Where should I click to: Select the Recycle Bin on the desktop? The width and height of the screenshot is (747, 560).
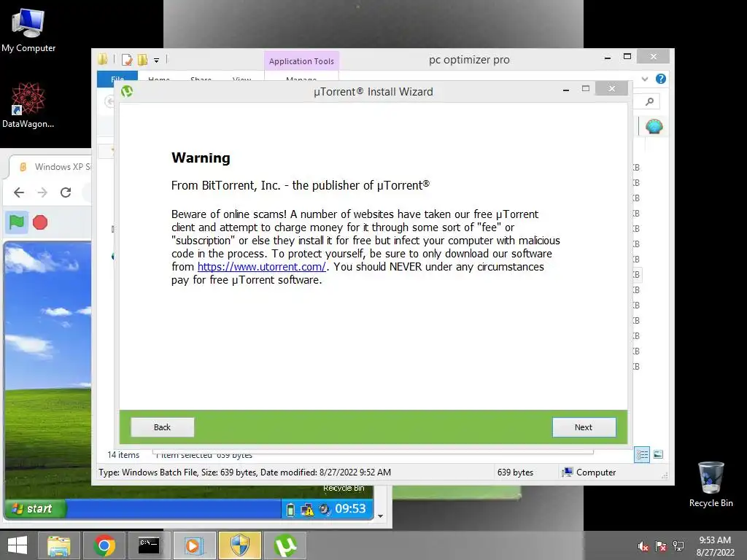711,484
